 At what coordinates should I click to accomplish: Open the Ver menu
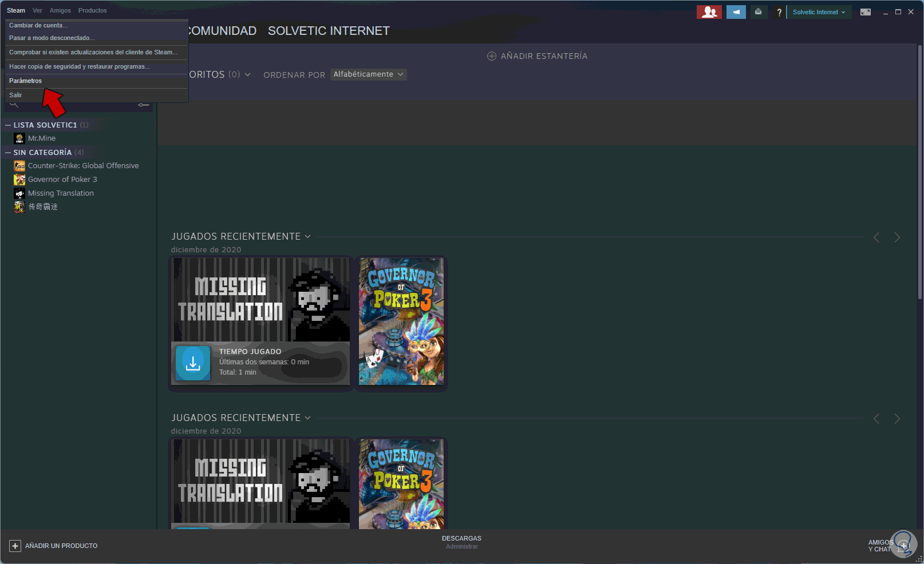click(37, 10)
